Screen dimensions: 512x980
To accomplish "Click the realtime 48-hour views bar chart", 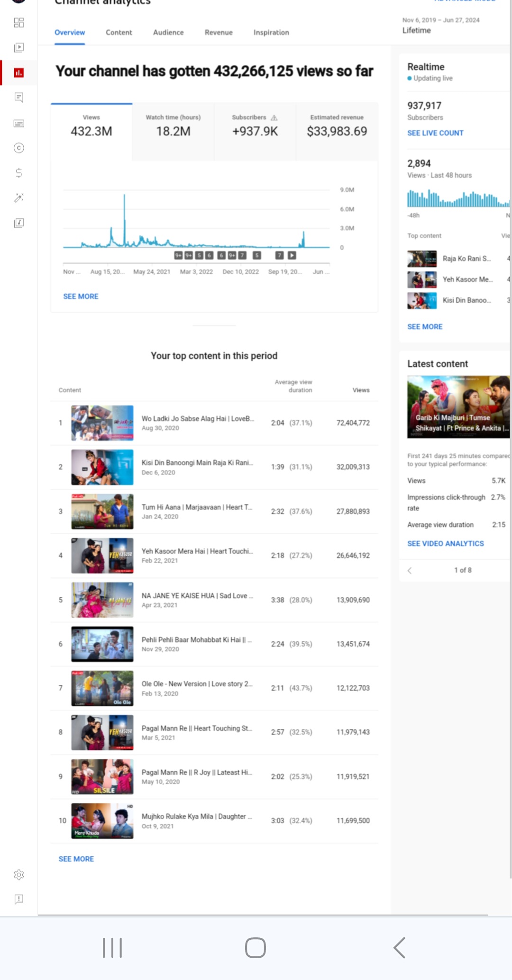I will coord(458,198).
